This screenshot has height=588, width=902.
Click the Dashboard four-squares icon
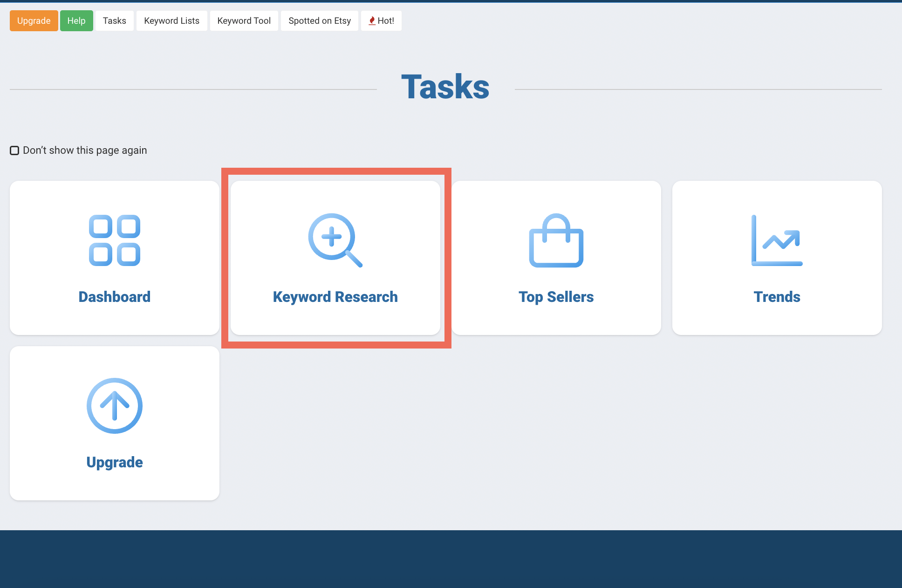[x=115, y=240]
